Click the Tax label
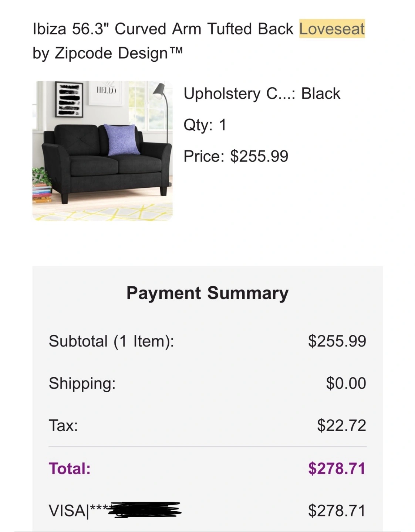 (63, 425)
